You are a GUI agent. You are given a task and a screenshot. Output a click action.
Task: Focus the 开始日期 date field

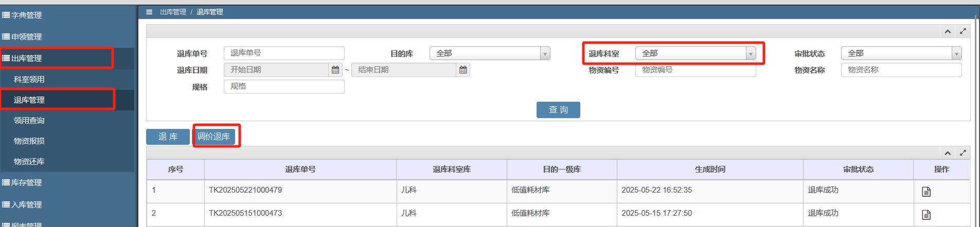pyautogui.click(x=276, y=70)
